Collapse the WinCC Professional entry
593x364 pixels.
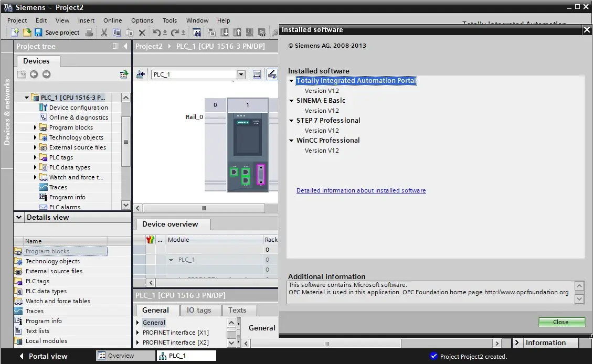(291, 140)
